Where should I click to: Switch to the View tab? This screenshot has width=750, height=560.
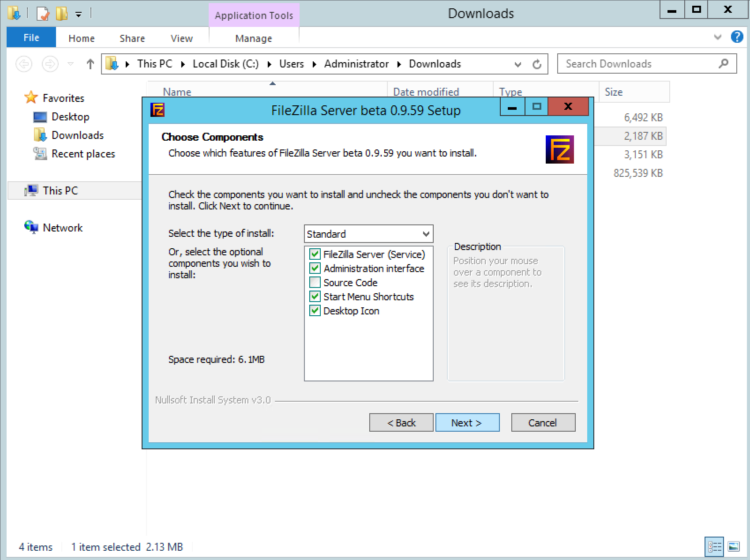(x=181, y=38)
